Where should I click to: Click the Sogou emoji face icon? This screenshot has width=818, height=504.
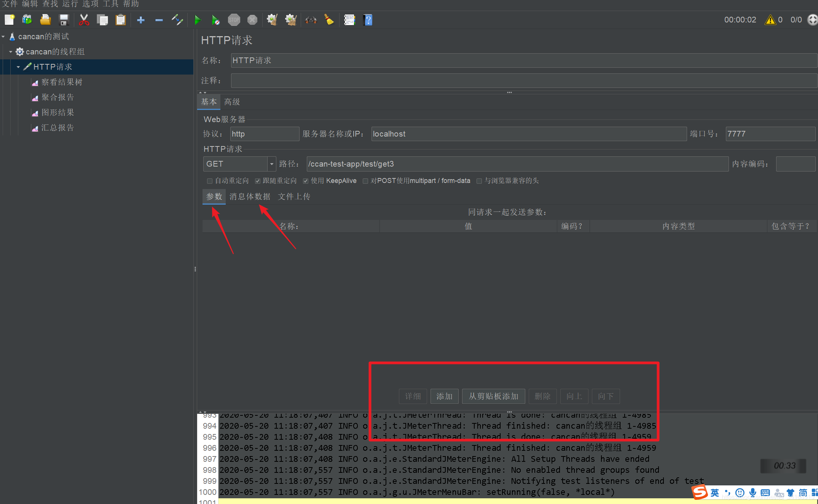740,493
